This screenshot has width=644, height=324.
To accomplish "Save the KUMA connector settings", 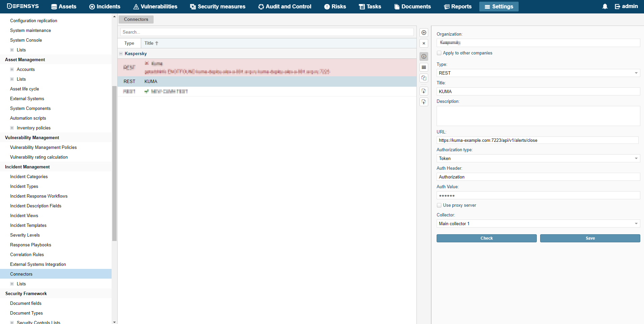I will [590, 238].
